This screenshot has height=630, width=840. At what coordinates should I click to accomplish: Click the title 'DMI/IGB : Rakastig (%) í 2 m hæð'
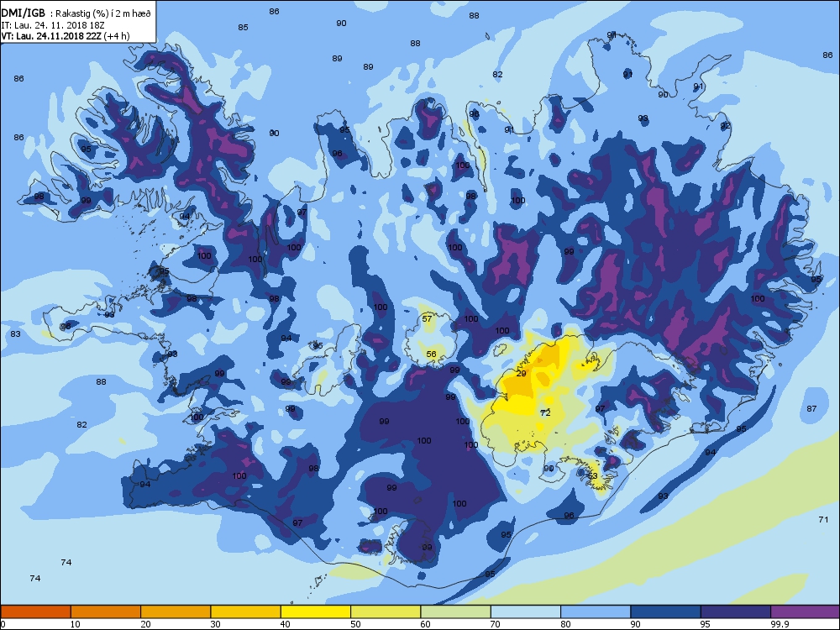tap(76, 13)
